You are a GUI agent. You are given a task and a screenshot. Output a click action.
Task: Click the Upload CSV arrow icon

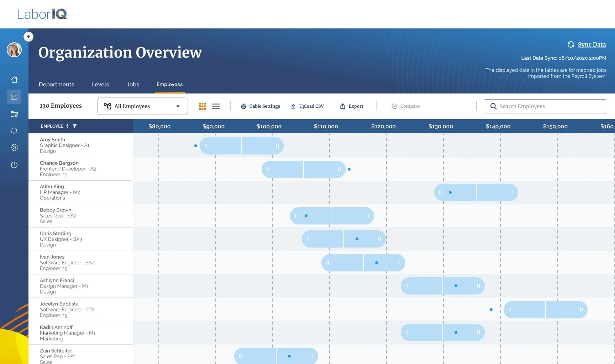(293, 106)
